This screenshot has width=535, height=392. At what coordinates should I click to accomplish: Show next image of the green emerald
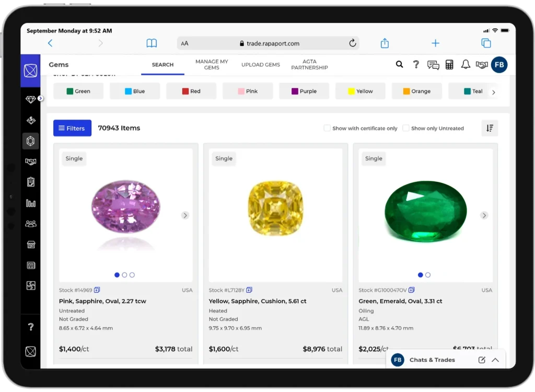484,215
